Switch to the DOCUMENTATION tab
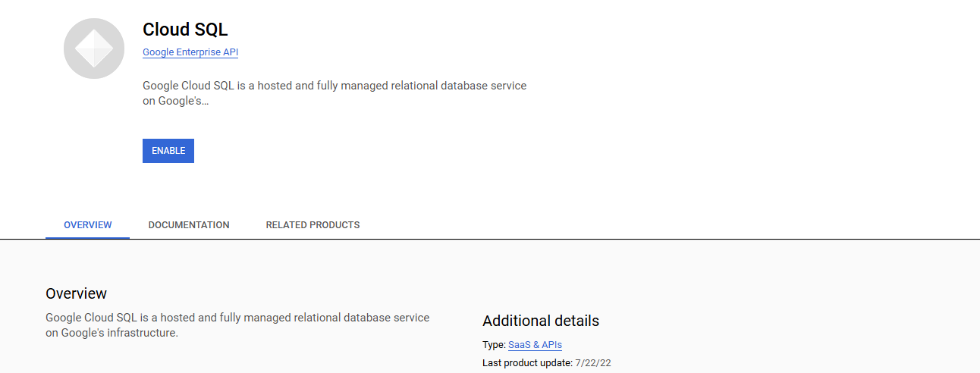980x373 pixels. (189, 225)
